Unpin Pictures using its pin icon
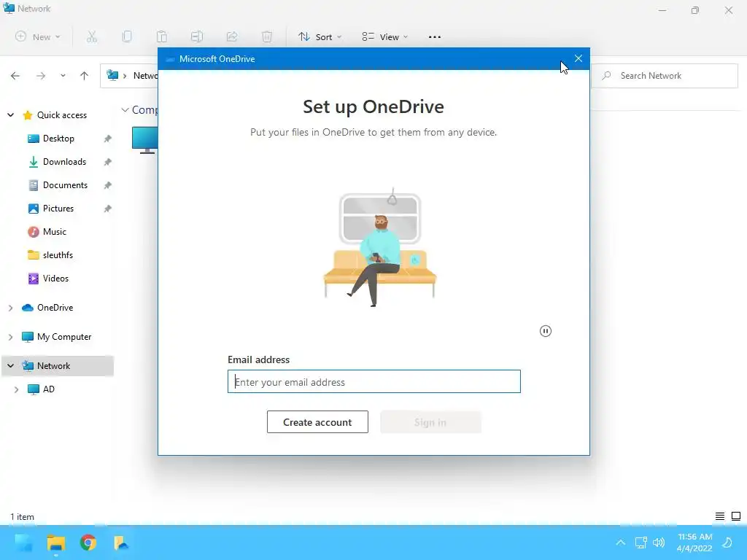The width and height of the screenshot is (747, 560). click(x=108, y=209)
